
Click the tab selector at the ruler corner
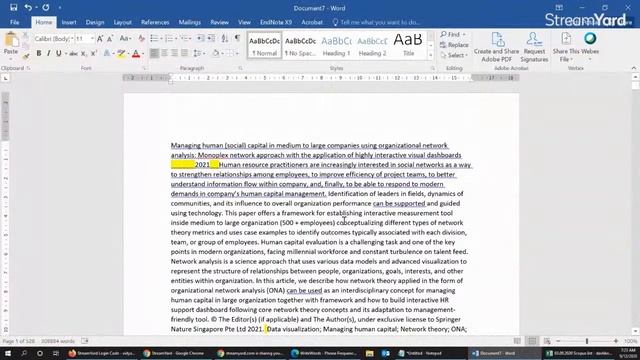tap(5, 78)
